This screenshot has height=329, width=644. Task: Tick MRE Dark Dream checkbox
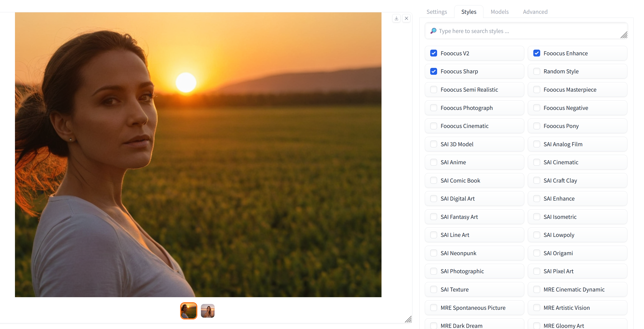pos(434,326)
